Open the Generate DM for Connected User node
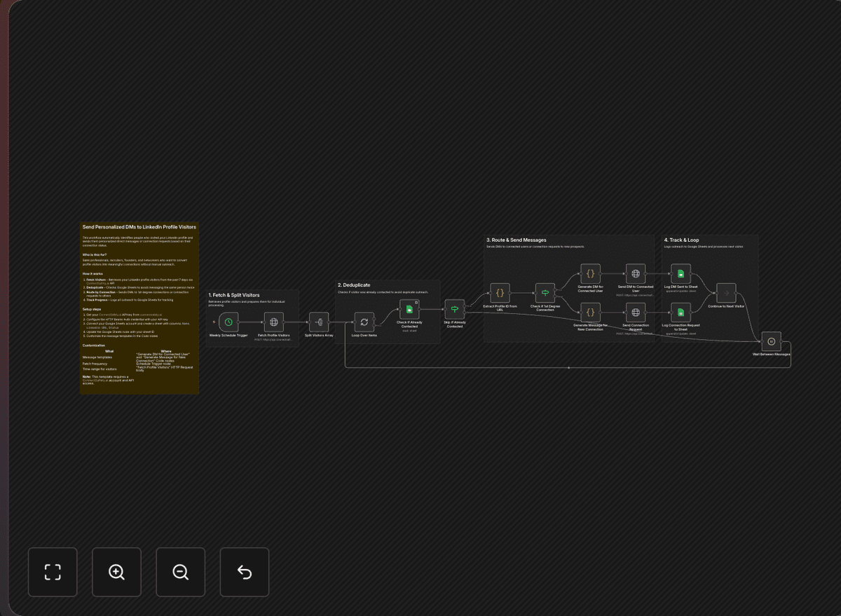The width and height of the screenshot is (841, 616). coord(589,274)
